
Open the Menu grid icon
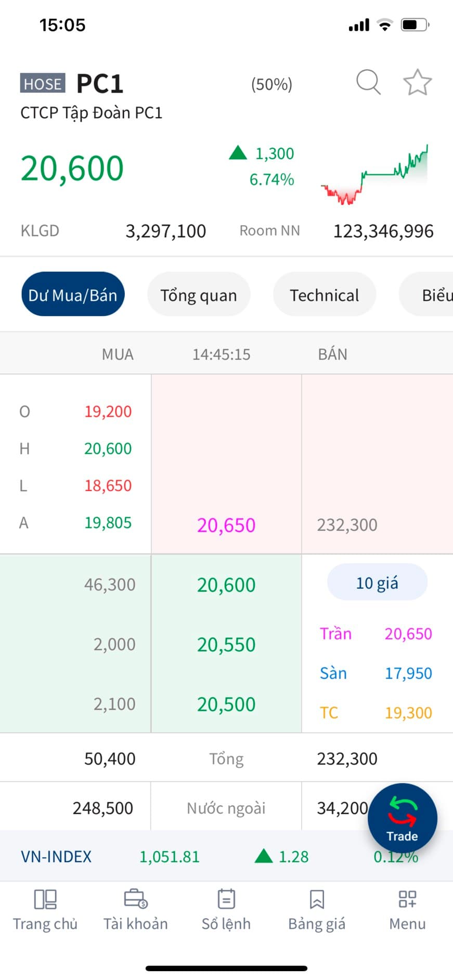coord(407,908)
